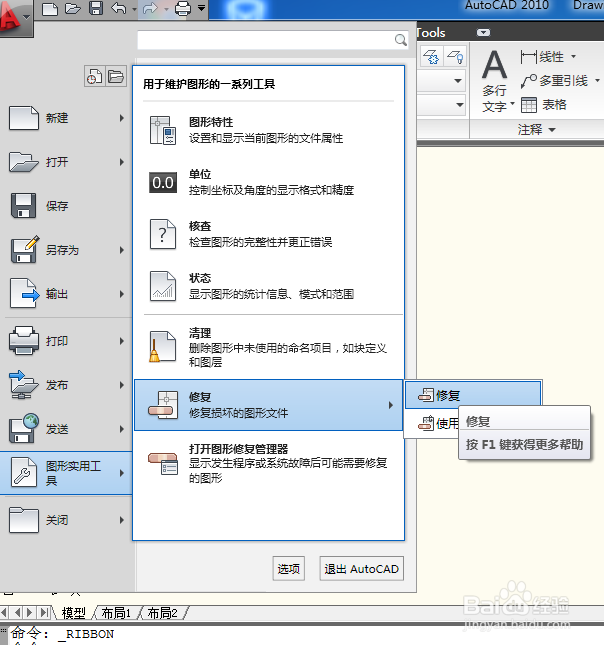Open the 另存为 menu item

pos(66,250)
